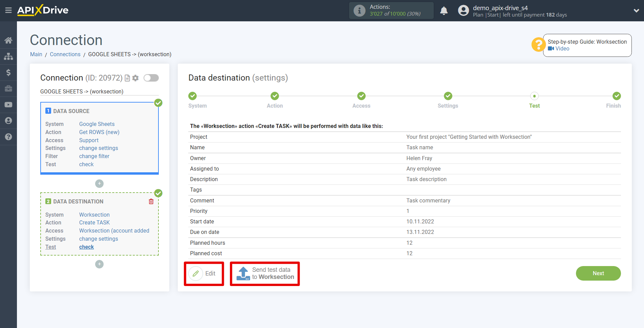This screenshot has width=644, height=328.
Task: Open the Connections breadcrumb link
Action: (x=65, y=54)
